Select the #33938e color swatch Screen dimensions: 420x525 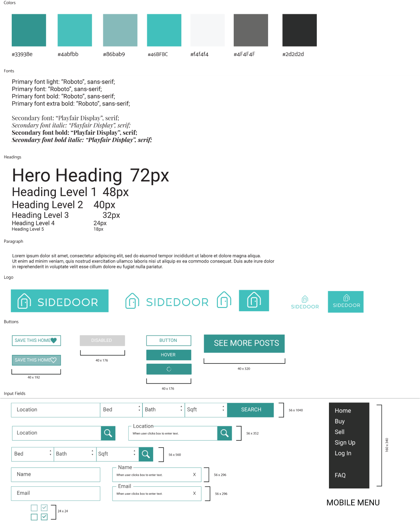pyautogui.click(x=28, y=30)
